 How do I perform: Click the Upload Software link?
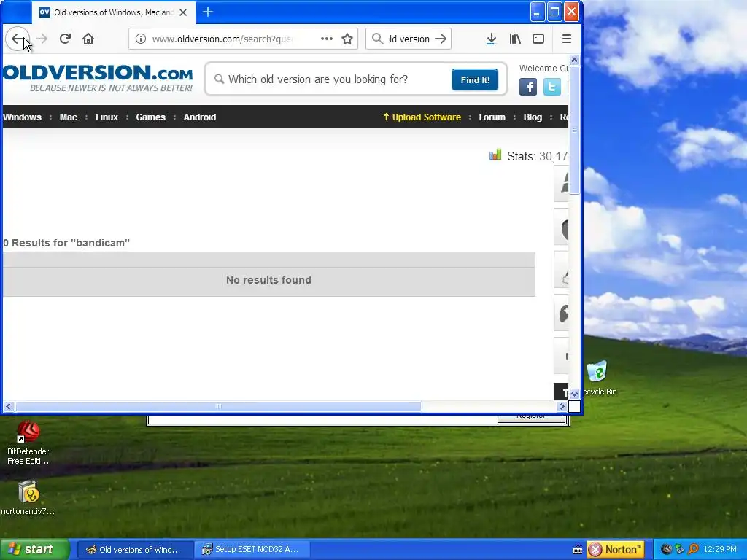(422, 117)
